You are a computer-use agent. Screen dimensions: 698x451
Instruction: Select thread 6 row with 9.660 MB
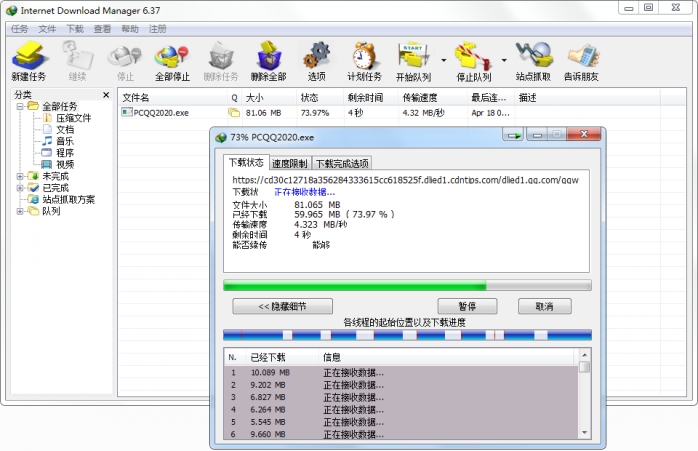pos(401,434)
